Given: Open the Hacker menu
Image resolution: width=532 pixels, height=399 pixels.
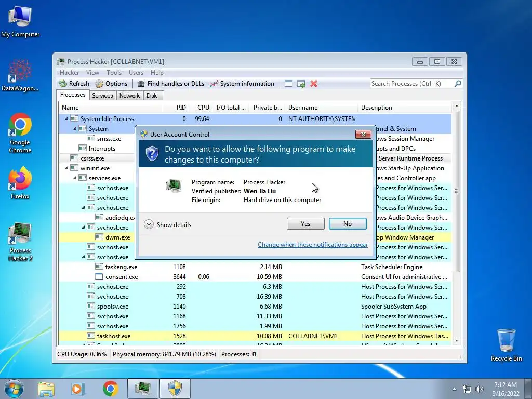Looking at the screenshot, I should pos(69,73).
